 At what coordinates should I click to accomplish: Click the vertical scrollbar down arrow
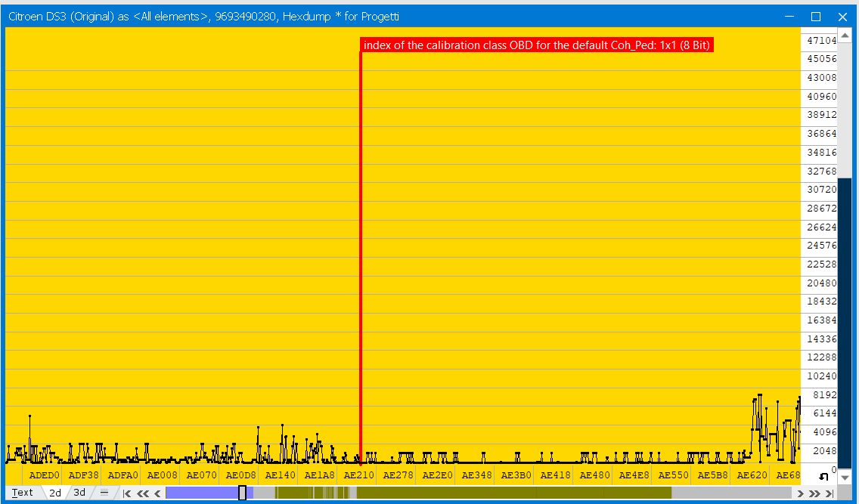tap(845, 478)
